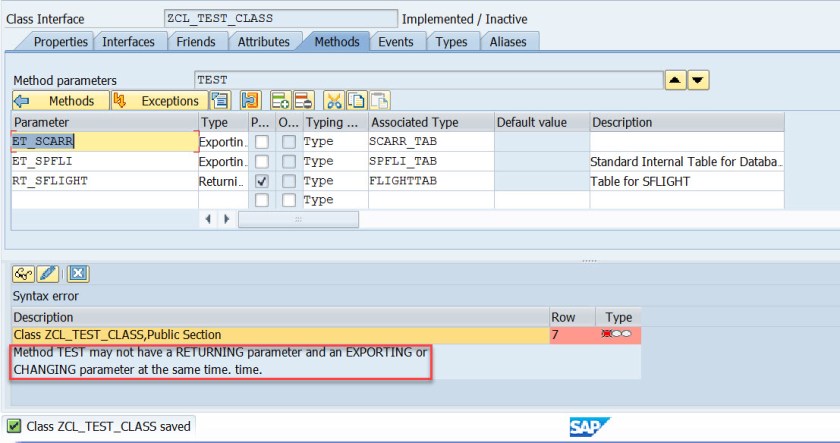Image resolution: width=840 pixels, height=443 pixels.
Task: Switch to the Friends tab
Action: (x=196, y=42)
